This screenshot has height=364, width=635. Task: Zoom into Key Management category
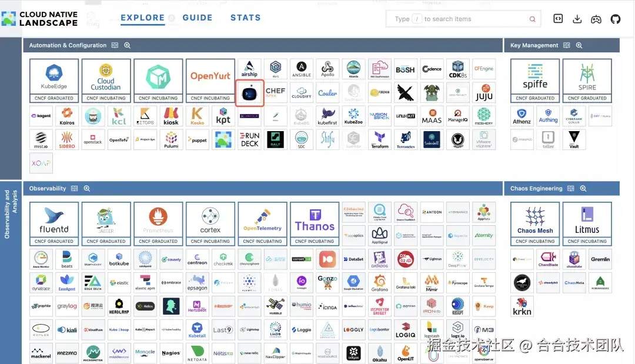click(x=579, y=45)
